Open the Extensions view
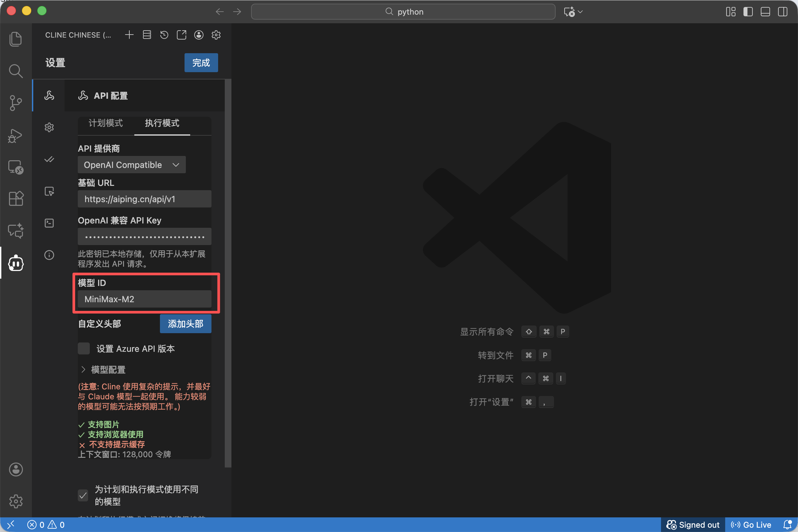 (x=16, y=198)
